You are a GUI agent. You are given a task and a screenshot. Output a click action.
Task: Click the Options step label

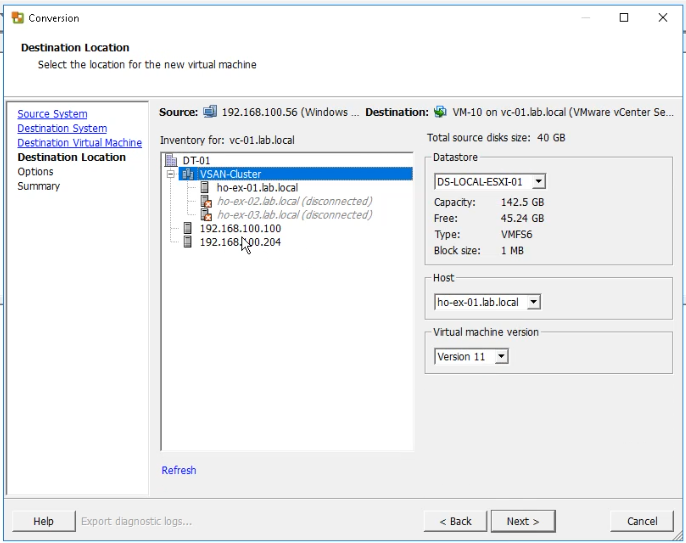coord(35,172)
